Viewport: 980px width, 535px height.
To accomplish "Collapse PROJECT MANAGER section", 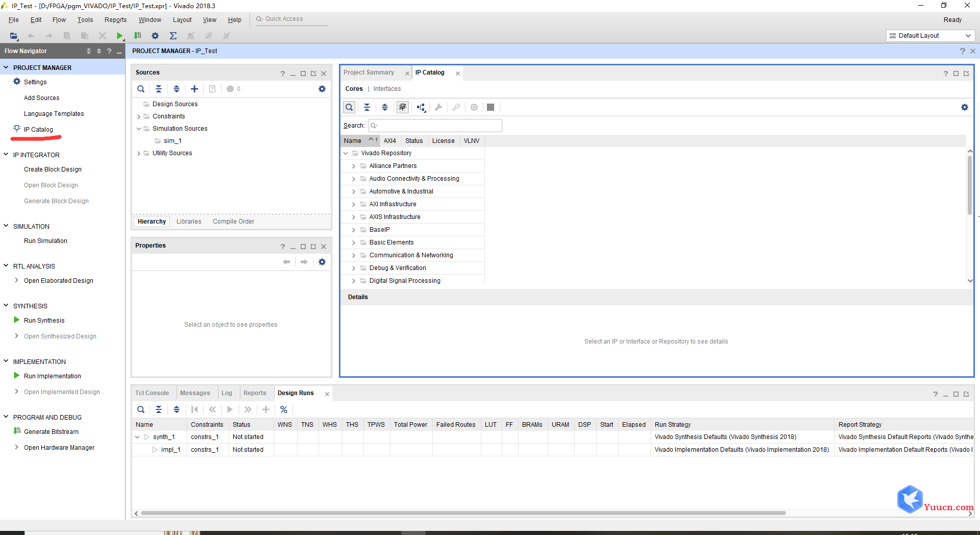I will point(6,67).
